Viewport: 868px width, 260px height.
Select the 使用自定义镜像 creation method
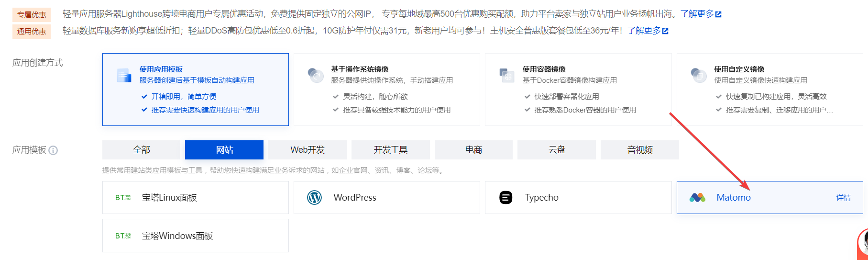tap(770, 90)
